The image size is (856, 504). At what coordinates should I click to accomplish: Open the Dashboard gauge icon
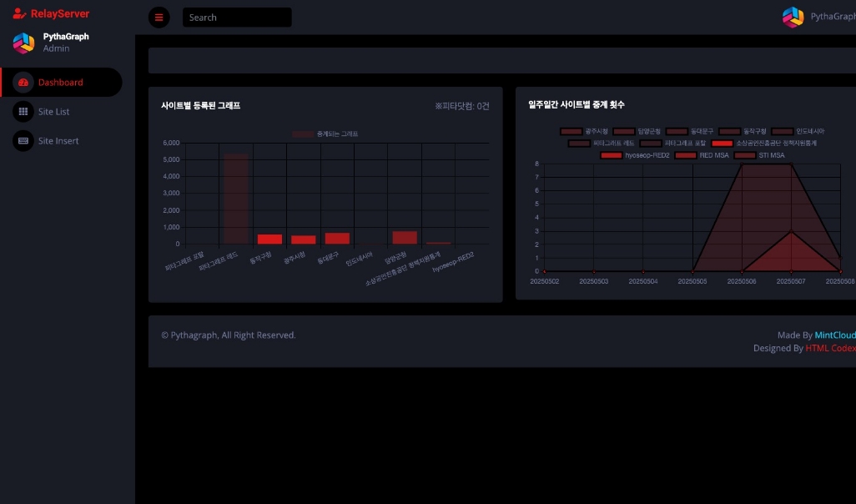[23, 83]
